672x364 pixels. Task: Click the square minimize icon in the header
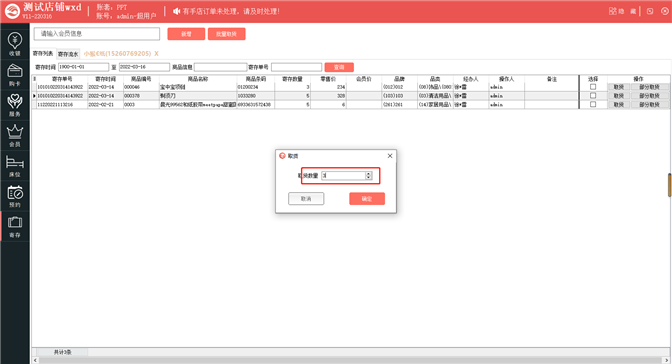(650, 11)
